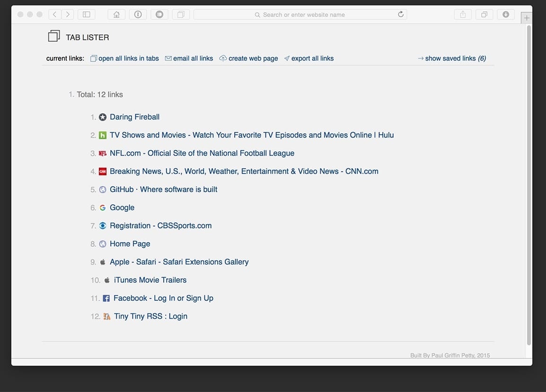
Task: Click the Apple favicon beside iTunes Movie Trailers
Action: pyautogui.click(x=107, y=280)
